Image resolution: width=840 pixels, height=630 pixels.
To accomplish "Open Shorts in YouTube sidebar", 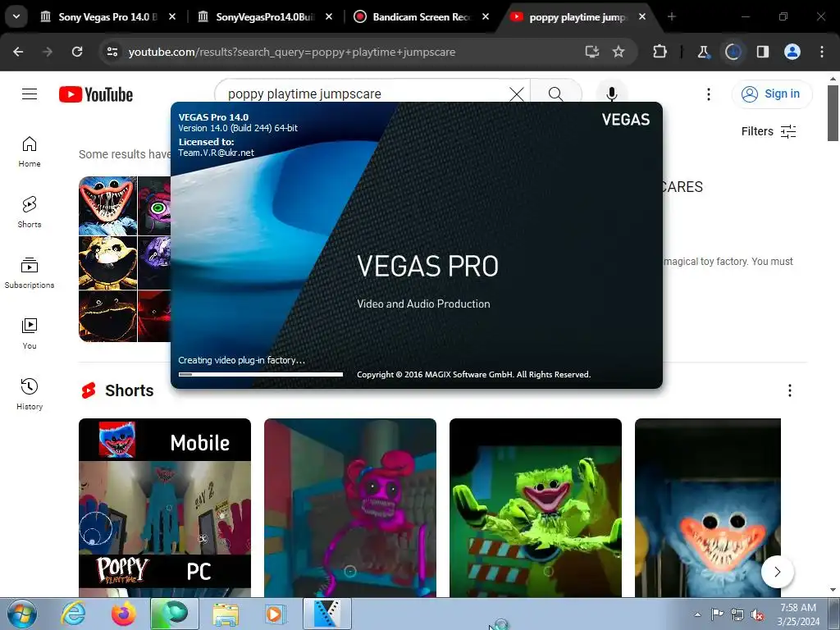I will 30,212.
